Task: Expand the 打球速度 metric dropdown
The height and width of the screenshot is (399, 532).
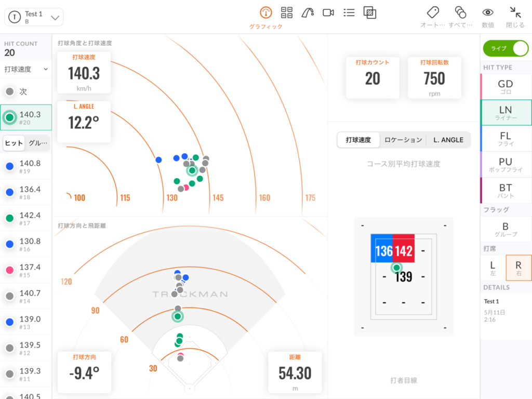Action: (26, 69)
